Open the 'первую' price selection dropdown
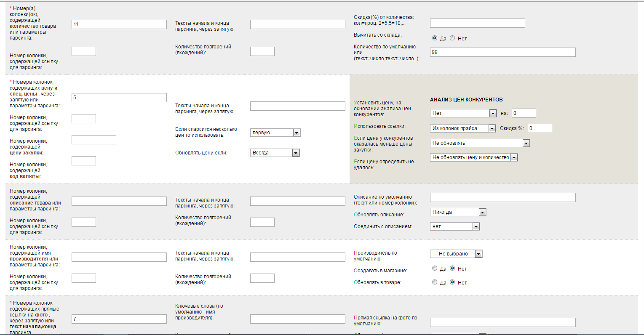Screen dimensions: 644x335 click(x=275, y=133)
